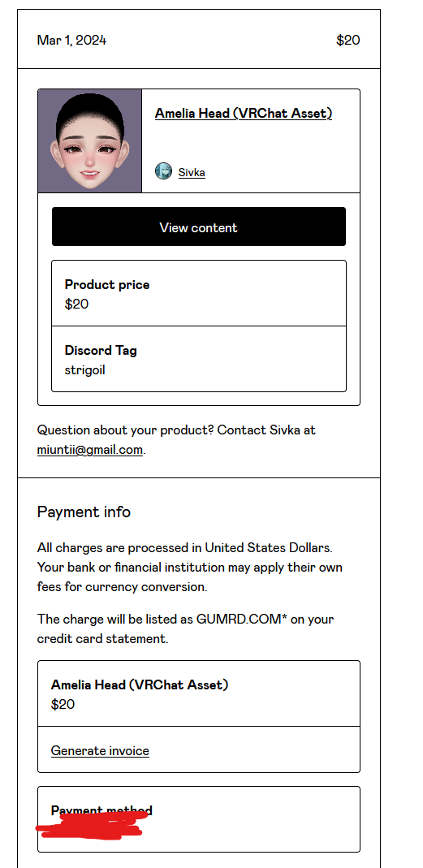The height and width of the screenshot is (868, 423).
Task: Open the Amelia Head (VRChat Asset) title link
Action: tap(244, 114)
